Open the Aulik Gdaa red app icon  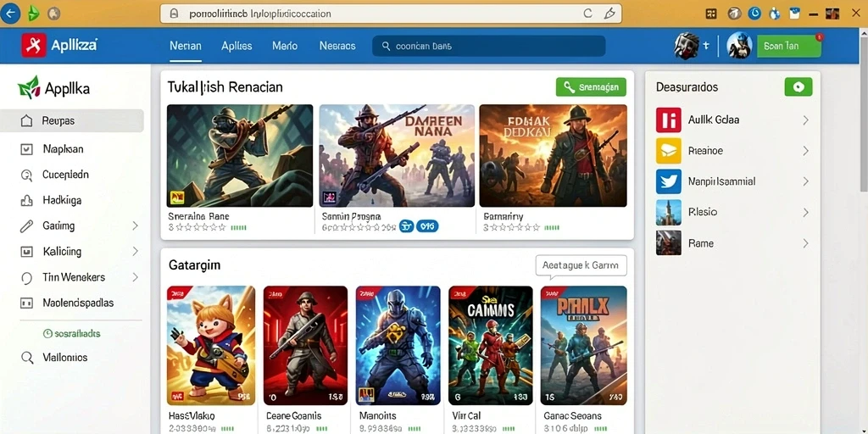pyautogui.click(x=668, y=120)
